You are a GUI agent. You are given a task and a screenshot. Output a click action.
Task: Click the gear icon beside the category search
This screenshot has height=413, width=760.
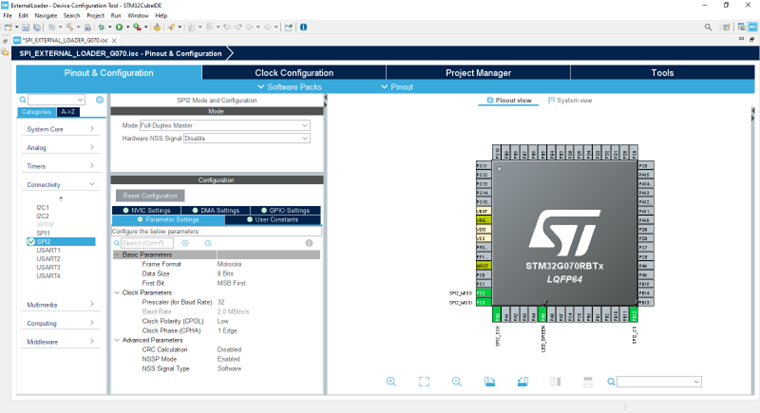pos(99,100)
